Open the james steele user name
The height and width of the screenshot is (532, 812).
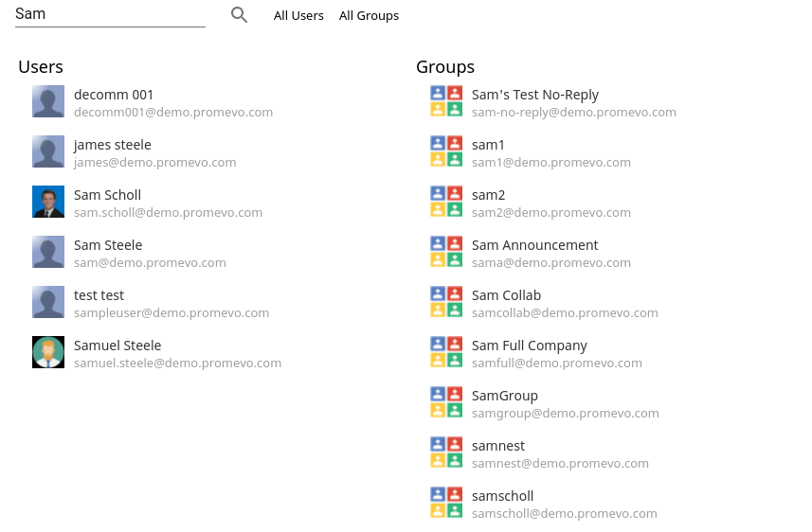(113, 145)
